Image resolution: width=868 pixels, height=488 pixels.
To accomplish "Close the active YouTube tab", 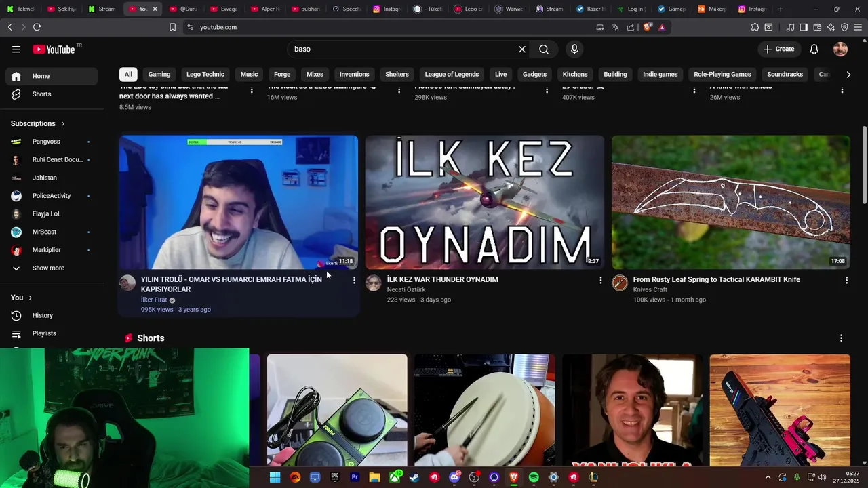I will click(155, 9).
